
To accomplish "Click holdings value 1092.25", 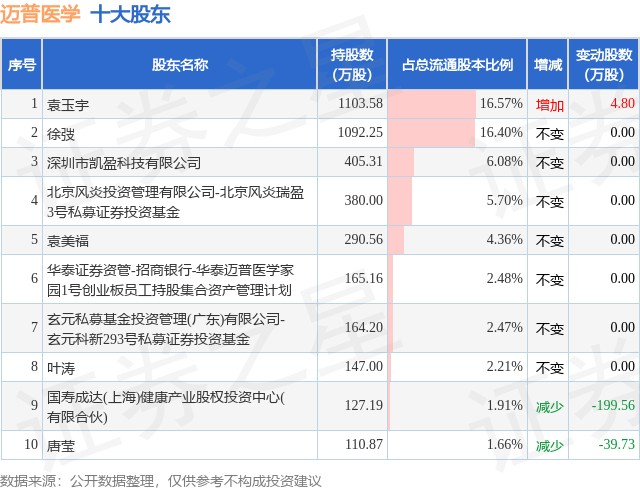I will [360, 132].
